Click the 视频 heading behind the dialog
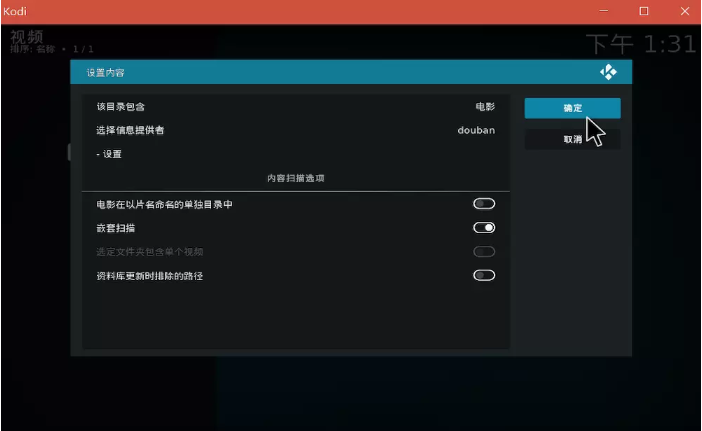This screenshot has height=431, width=702. [x=27, y=36]
